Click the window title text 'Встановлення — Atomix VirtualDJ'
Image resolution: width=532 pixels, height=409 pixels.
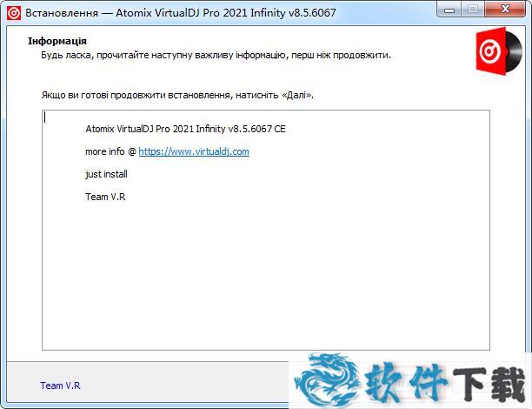(x=174, y=10)
